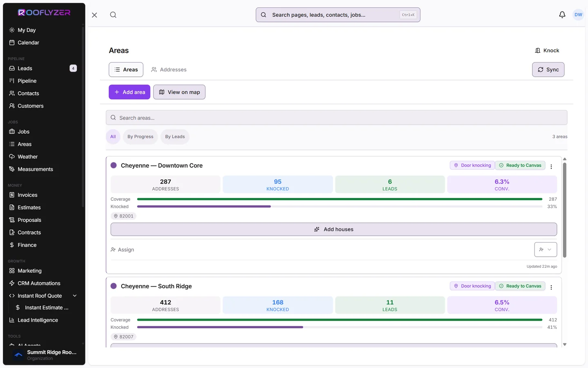The height and width of the screenshot is (368, 588).
Task: Open the Summit Ridge organization switcher
Action: (44, 355)
